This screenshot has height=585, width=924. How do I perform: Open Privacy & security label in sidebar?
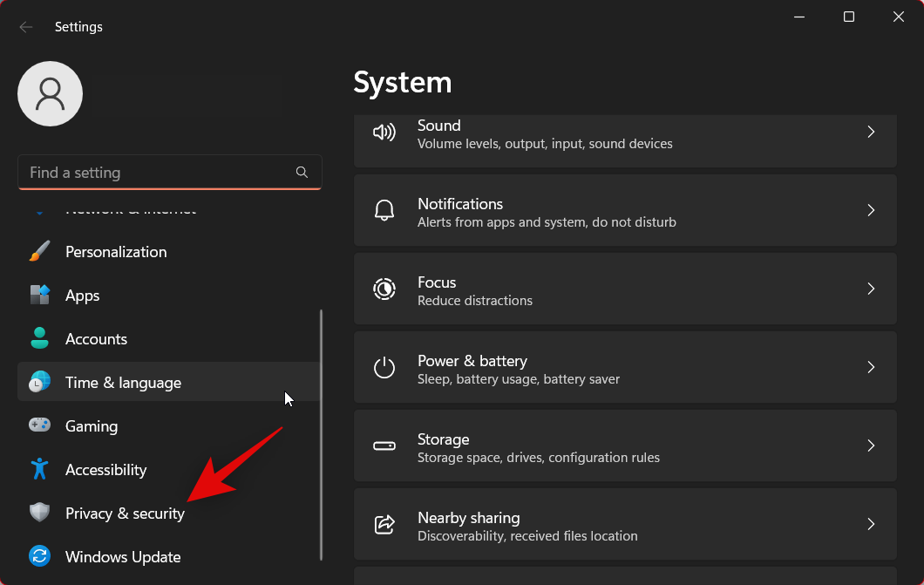pyautogui.click(x=125, y=514)
